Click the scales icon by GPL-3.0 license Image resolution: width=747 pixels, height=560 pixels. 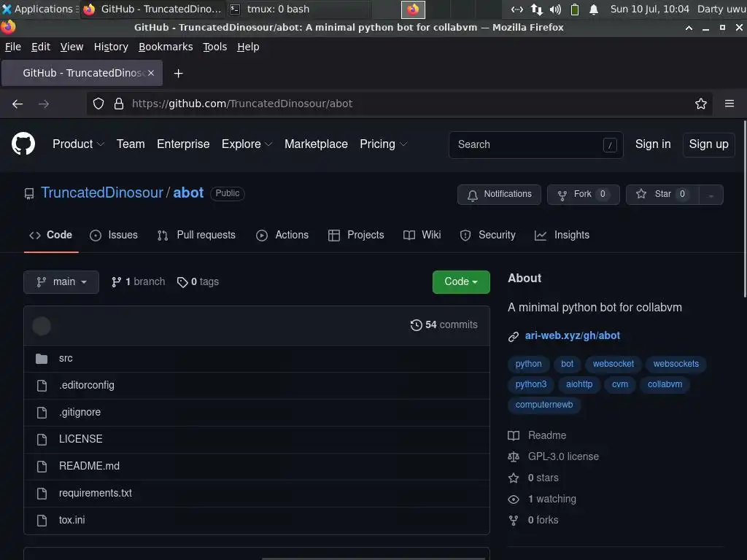513,456
